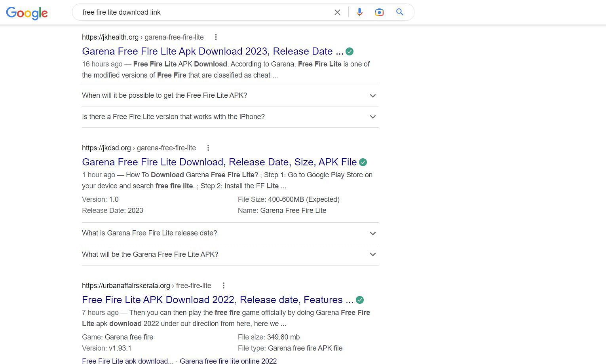Image resolution: width=606 pixels, height=364 pixels.
Task: Expand 'Is there a Free Fire Lite version that works with the iPhone?'
Action: (230, 117)
